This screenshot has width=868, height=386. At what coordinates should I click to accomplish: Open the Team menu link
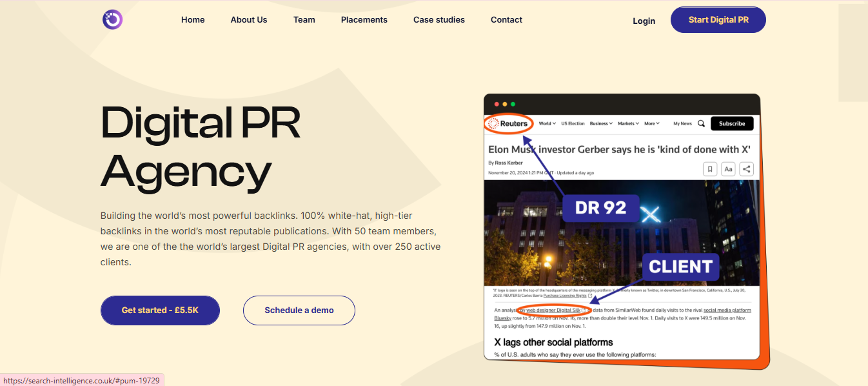(304, 20)
